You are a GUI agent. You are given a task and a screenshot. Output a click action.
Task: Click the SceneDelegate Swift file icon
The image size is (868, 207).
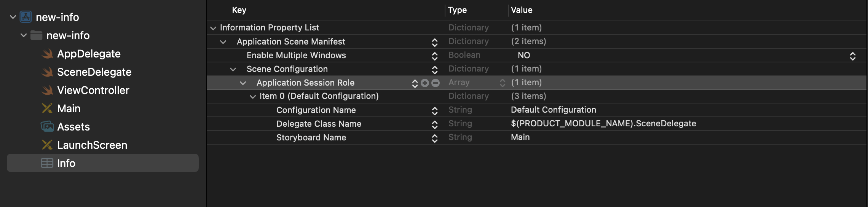click(x=48, y=72)
